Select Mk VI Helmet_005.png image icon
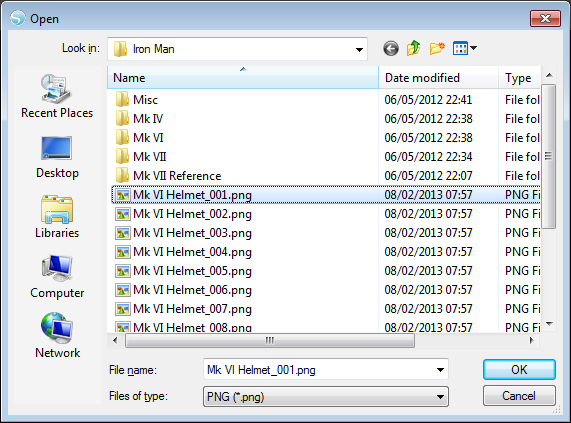The height and width of the screenshot is (423, 571). 123,271
